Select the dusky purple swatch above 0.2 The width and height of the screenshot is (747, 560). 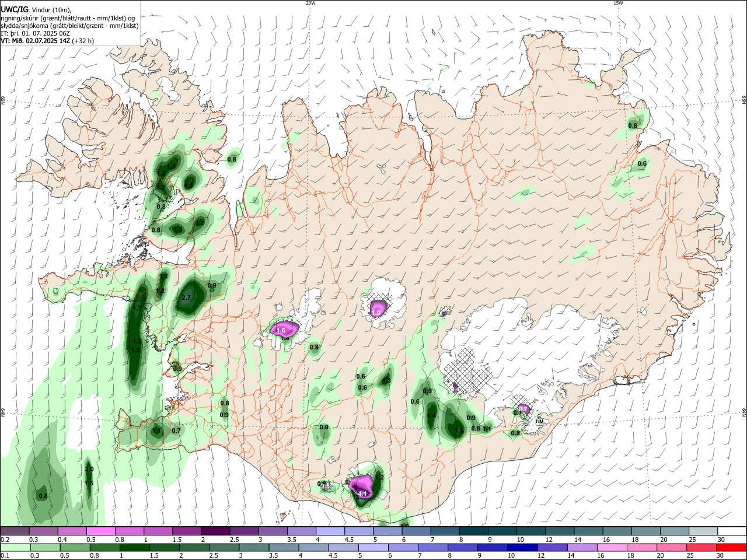coord(14,531)
